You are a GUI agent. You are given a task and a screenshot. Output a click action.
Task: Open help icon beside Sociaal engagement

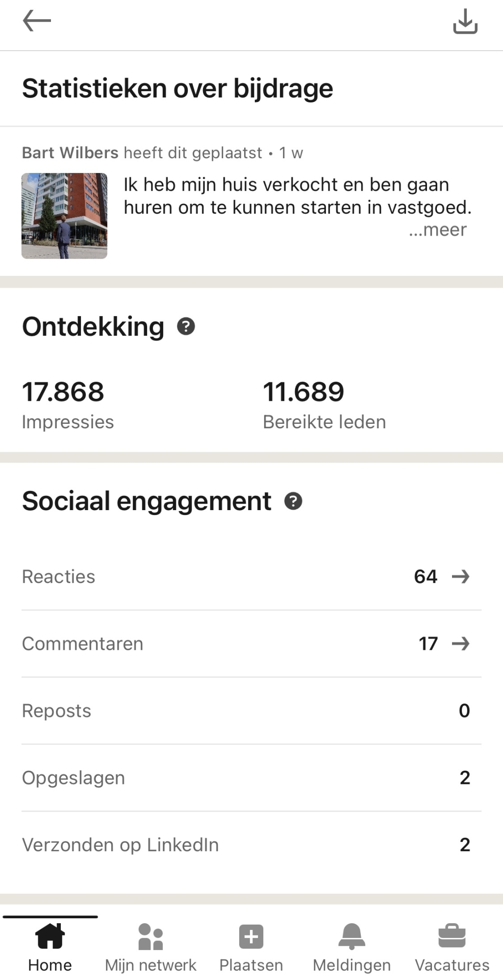coord(293,501)
